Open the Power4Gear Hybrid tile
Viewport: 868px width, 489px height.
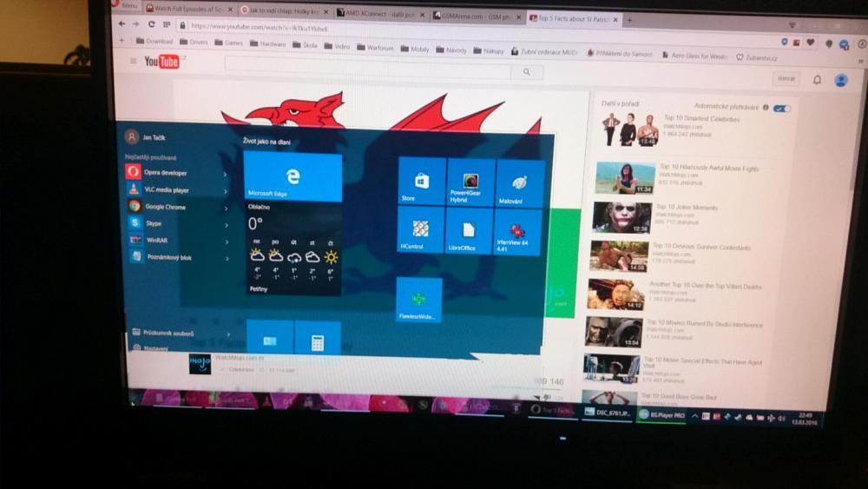[470, 182]
